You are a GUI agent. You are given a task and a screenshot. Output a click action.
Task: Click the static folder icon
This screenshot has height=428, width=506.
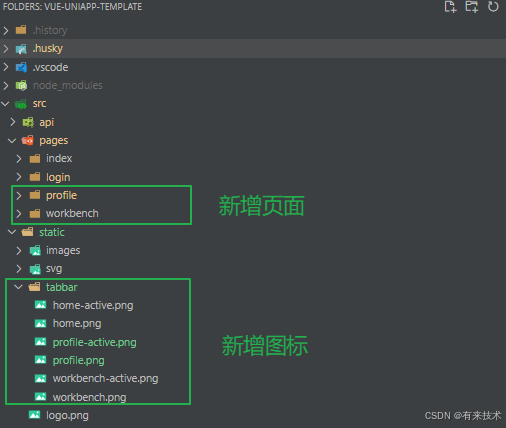(x=28, y=232)
